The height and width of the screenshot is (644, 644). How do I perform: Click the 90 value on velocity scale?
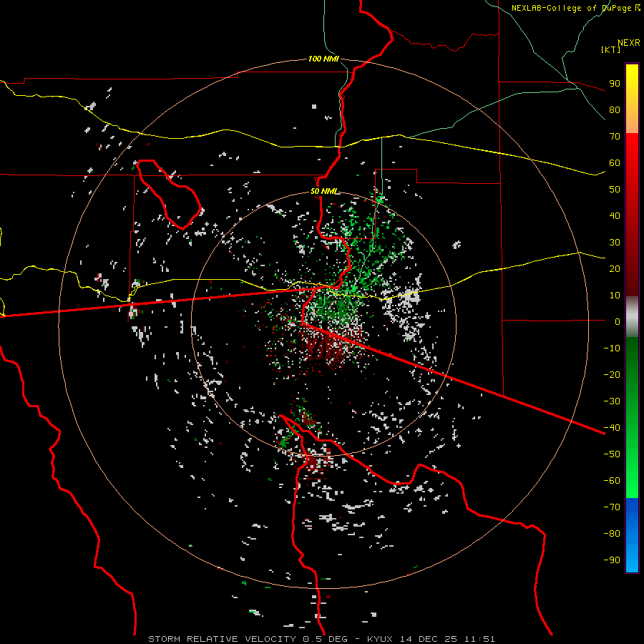(615, 84)
